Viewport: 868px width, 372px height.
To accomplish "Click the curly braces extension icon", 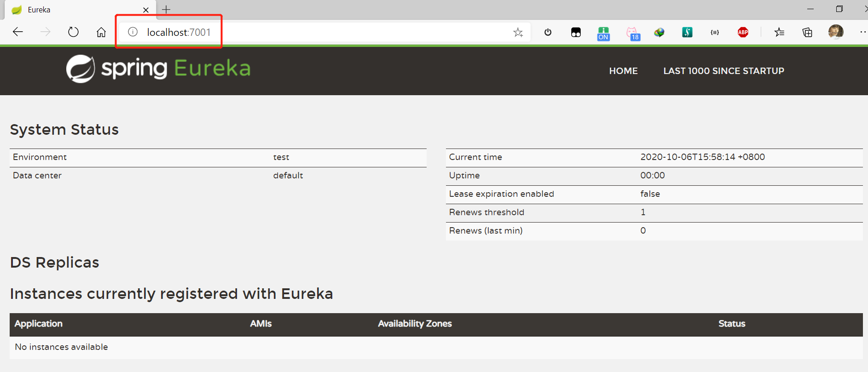I will pos(715,32).
